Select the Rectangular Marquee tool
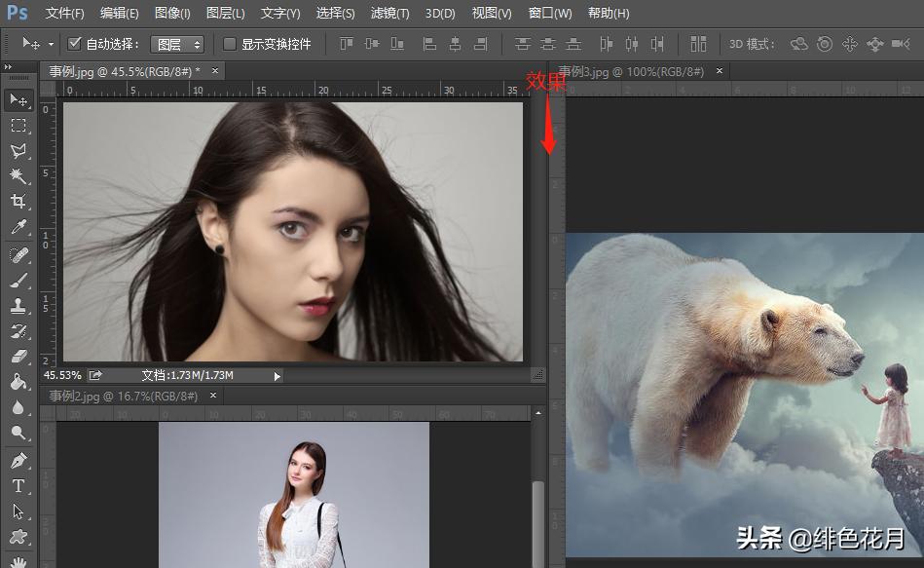The width and height of the screenshot is (924, 568). [18, 126]
